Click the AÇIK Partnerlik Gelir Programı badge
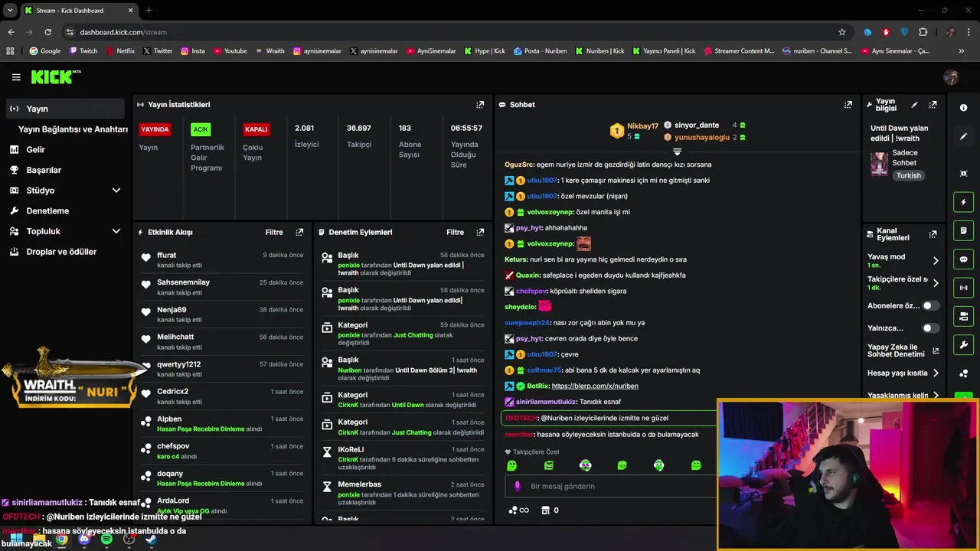The image size is (980, 551). coord(201,129)
